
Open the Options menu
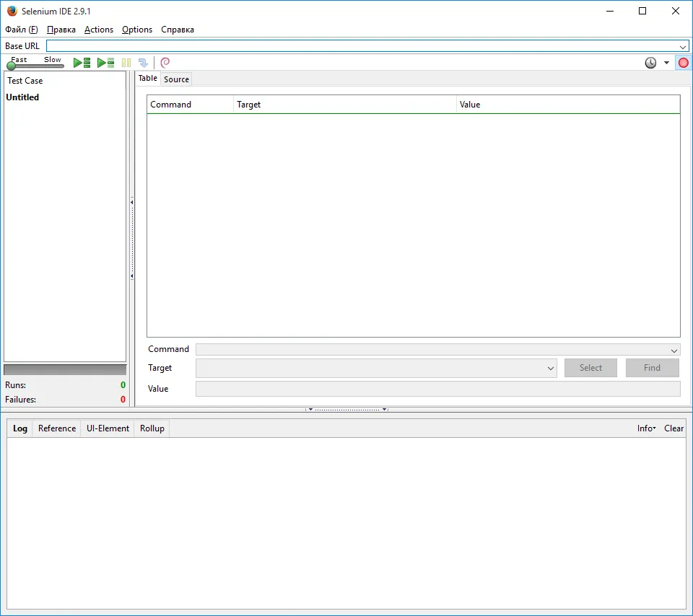point(137,30)
